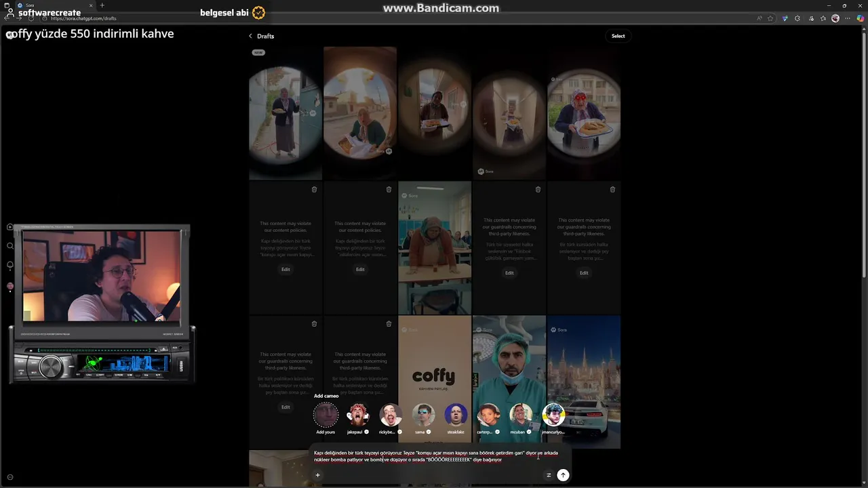This screenshot has width=868, height=488.
Task: Open the hallway peephole draft with Sora watermark
Action: click(x=509, y=113)
